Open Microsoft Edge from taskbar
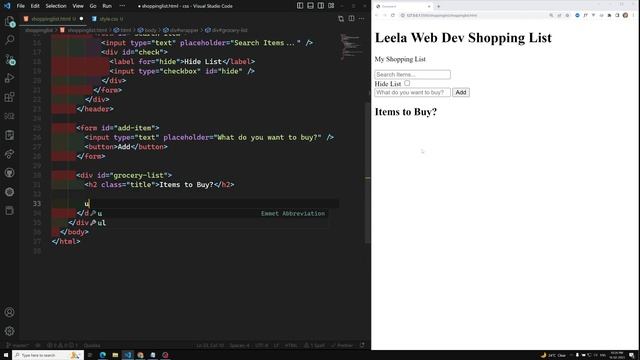 pos(102,355)
